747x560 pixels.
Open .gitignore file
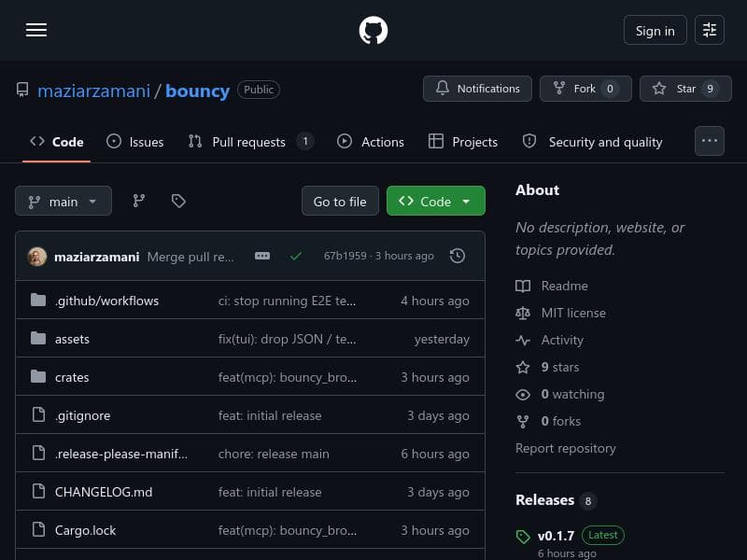82,415
